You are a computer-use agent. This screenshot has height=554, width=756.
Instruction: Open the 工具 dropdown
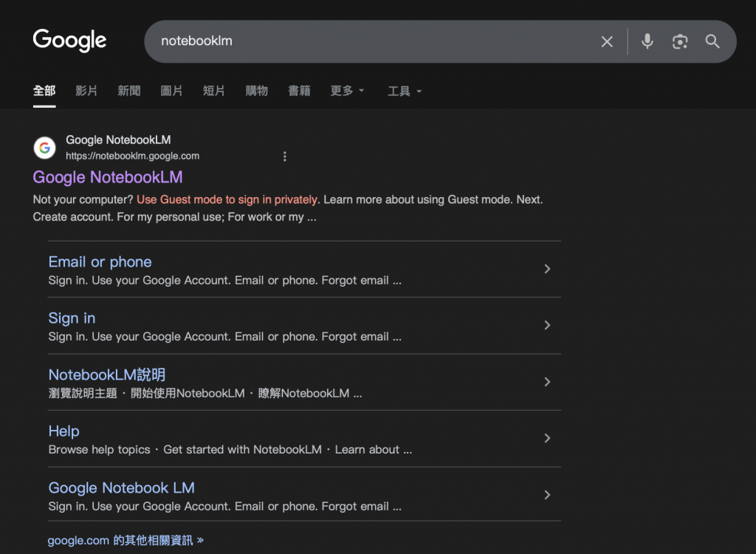pos(405,91)
